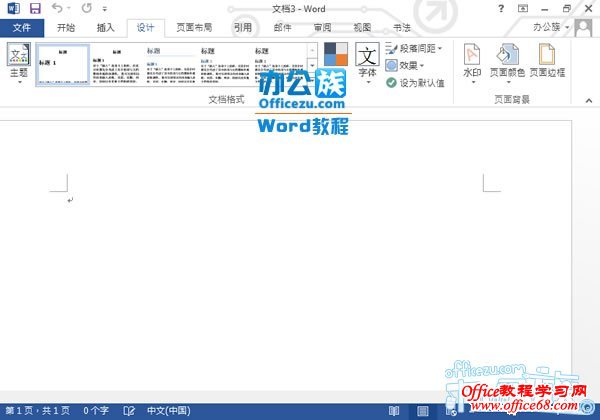Click the 第1页, 共1页 page indicator

(38, 411)
